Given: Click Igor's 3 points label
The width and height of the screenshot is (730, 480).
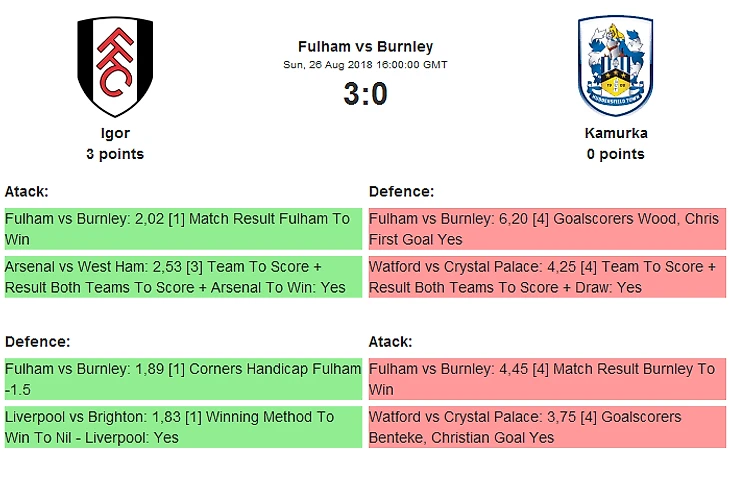Looking at the screenshot, I should coord(115,154).
